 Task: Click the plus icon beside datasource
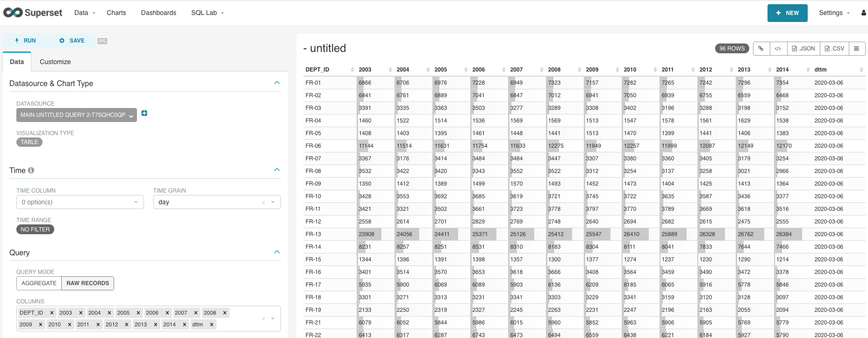(x=144, y=113)
